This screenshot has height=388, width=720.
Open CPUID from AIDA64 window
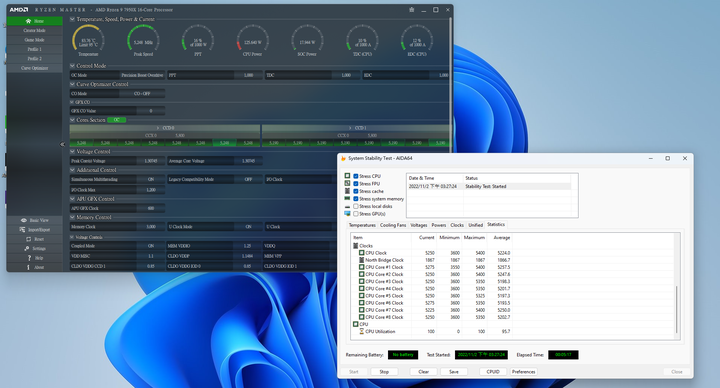tap(493, 372)
